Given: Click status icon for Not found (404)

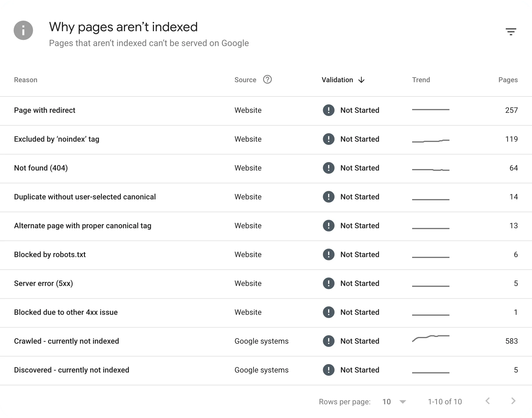Looking at the screenshot, I should point(329,168).
